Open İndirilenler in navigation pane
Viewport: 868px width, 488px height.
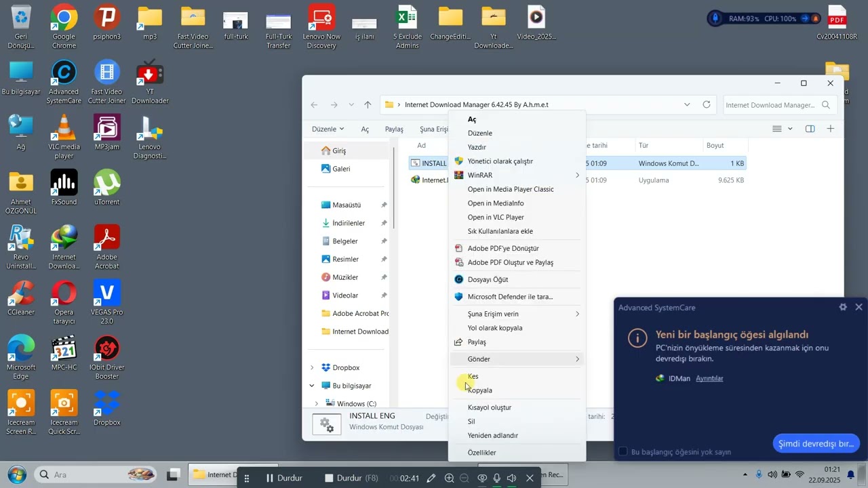coord(347,223)
